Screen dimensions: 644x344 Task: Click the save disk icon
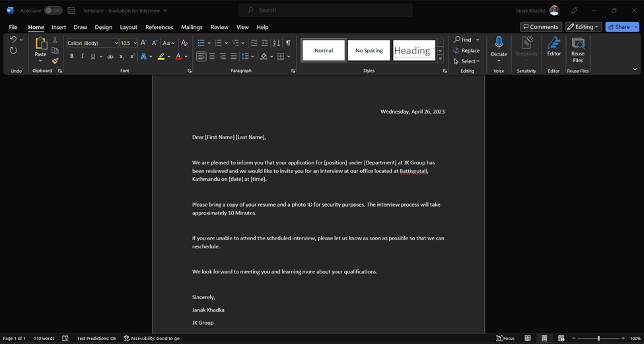71,11
